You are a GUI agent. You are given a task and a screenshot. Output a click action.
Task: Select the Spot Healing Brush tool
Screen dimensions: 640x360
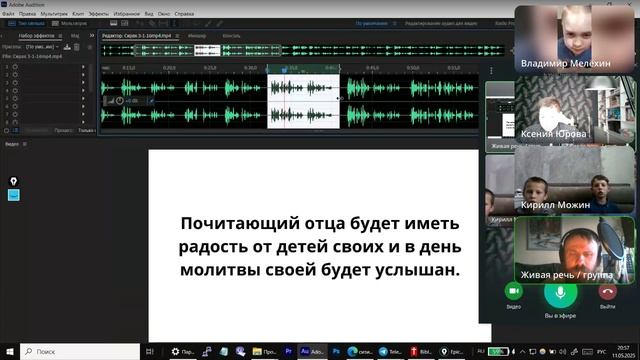[220, 24]
